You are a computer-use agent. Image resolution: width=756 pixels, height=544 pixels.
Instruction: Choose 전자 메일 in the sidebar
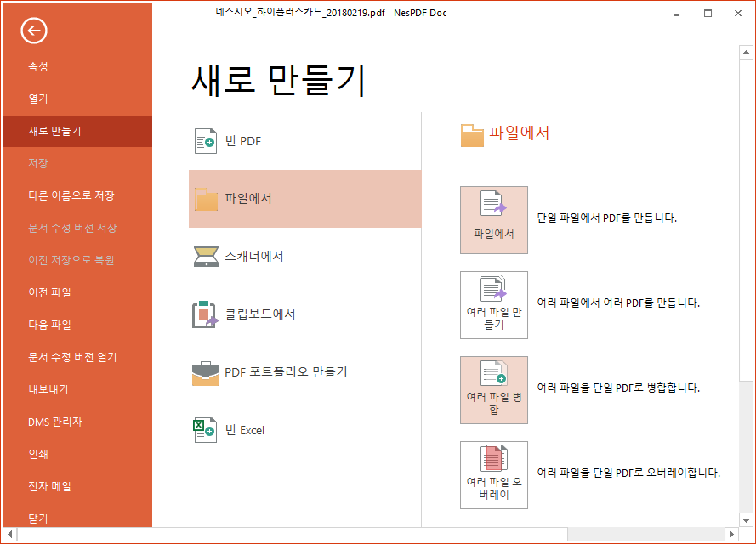coord(49,486)
